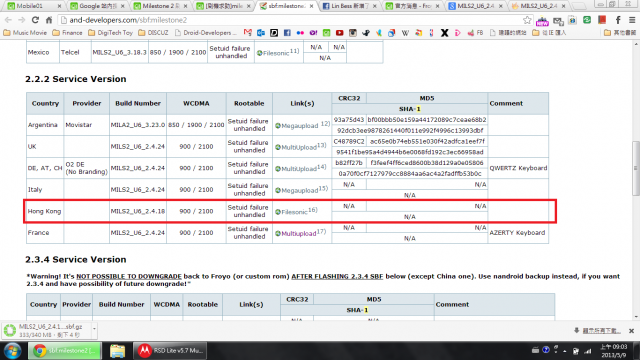Click the Facebook 'f' extension icon in toolbar

point(618,20)
